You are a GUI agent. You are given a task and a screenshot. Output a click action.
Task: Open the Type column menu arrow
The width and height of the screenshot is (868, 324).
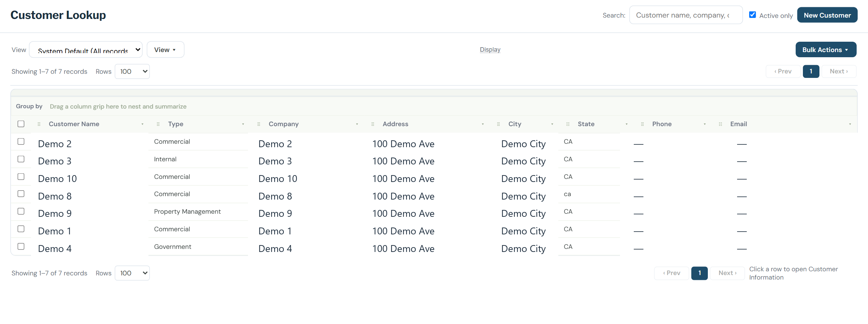243,124
